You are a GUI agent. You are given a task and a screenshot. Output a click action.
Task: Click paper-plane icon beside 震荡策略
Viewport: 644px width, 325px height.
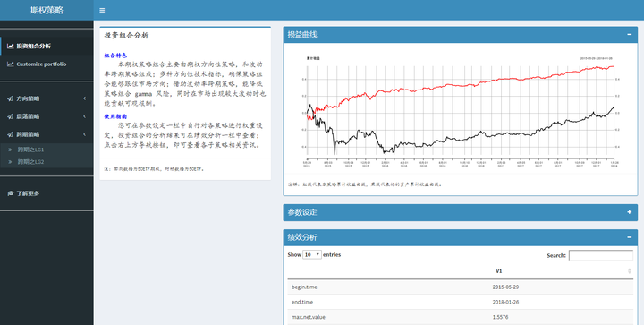tap(10, 116)
